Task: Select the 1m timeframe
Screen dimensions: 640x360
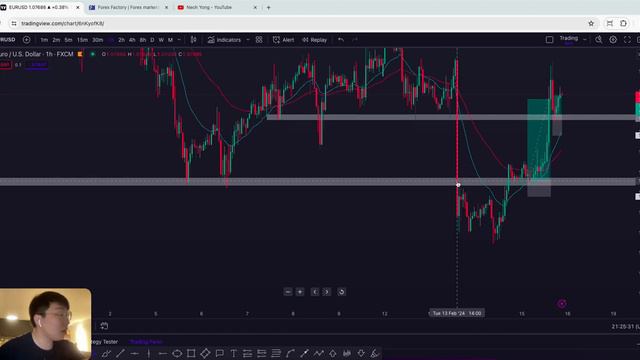Action: coord(44,40)
